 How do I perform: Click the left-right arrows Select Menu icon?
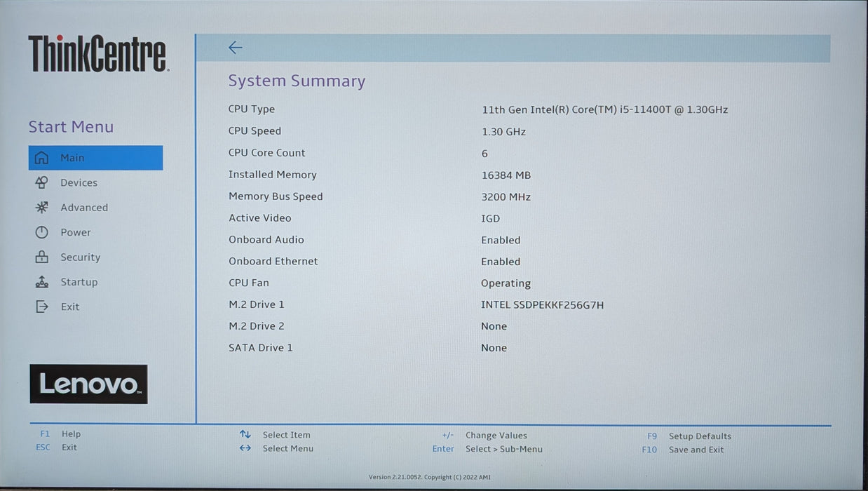pos(245,448)
